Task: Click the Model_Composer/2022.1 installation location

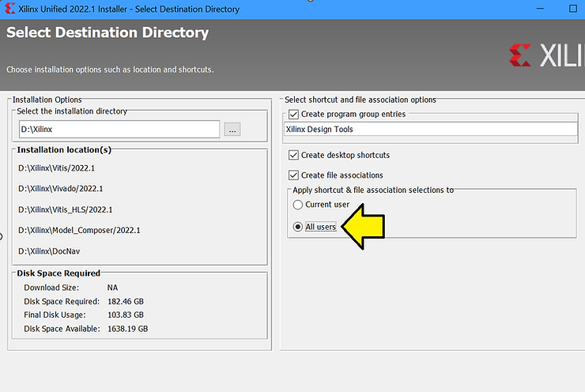Action: [79, 230]
